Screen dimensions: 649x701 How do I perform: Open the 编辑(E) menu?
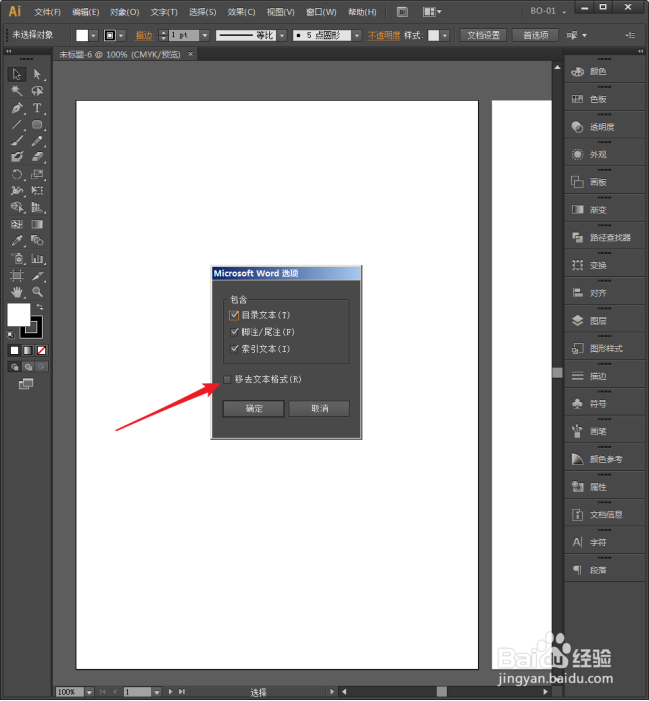tap(86, 12)
